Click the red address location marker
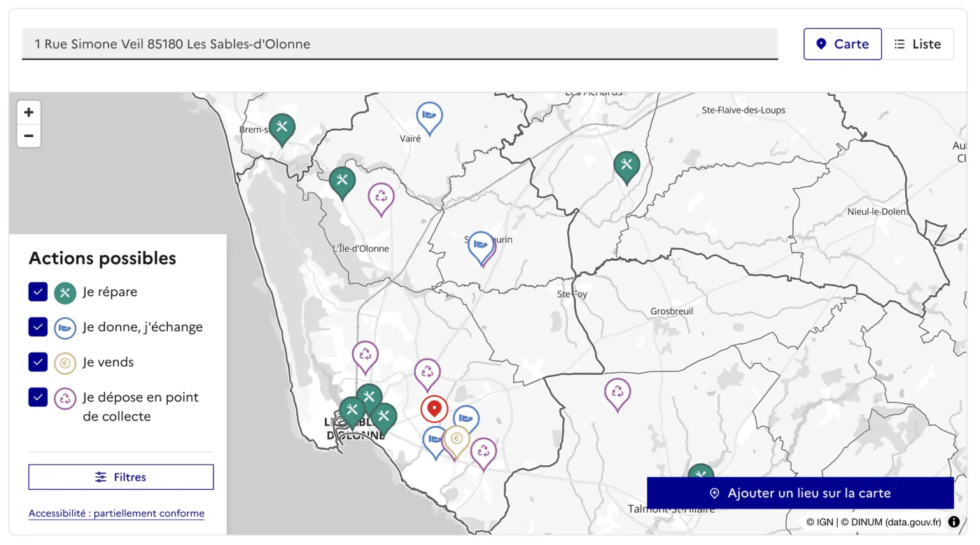980x545 pixels. click(434, 409)
